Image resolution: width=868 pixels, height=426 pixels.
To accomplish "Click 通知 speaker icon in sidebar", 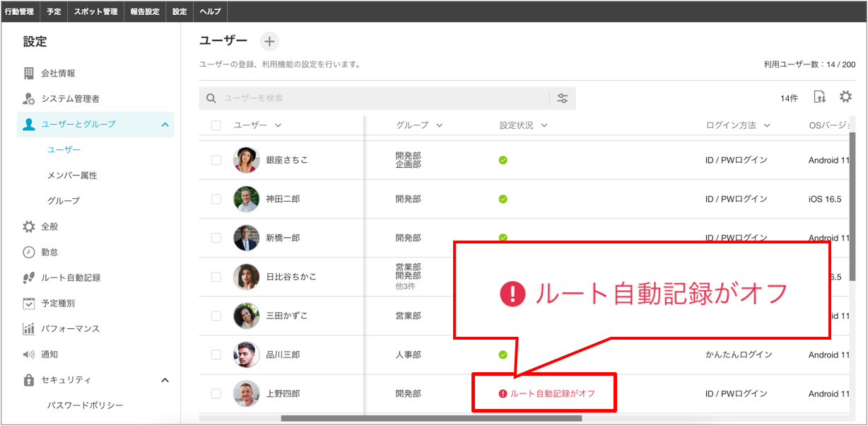I will tap(29, 354).
